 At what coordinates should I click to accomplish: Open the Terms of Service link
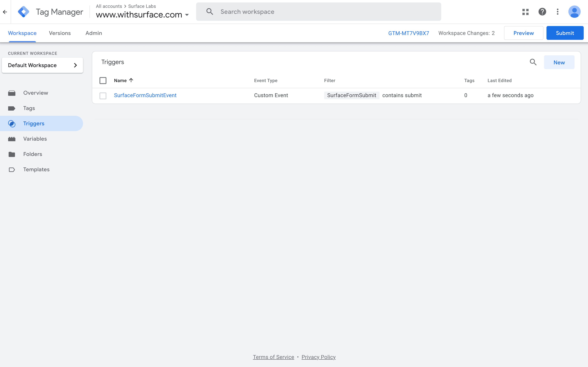point(273,357)
